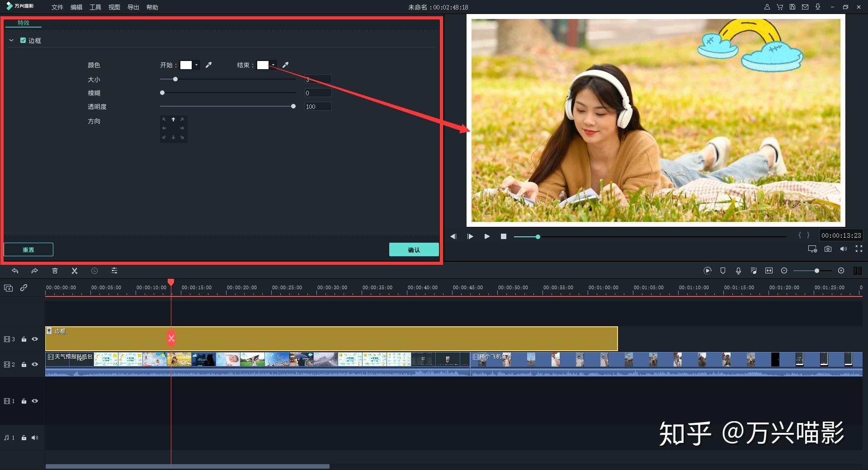Viewport: 868px width, 470px height.
Task: Hide track 3 with its eye icon
Action: 34,339
